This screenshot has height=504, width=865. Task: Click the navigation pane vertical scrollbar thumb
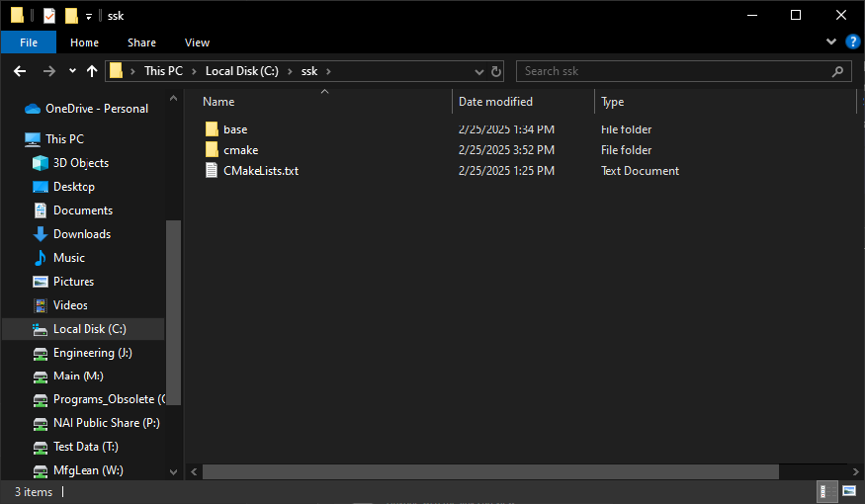(x=173, y=312)
